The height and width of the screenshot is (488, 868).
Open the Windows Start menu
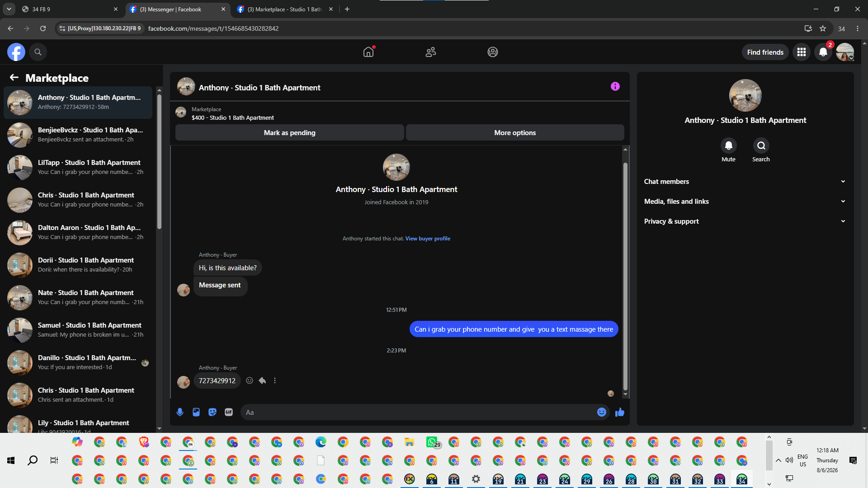(x=11, y=460)
